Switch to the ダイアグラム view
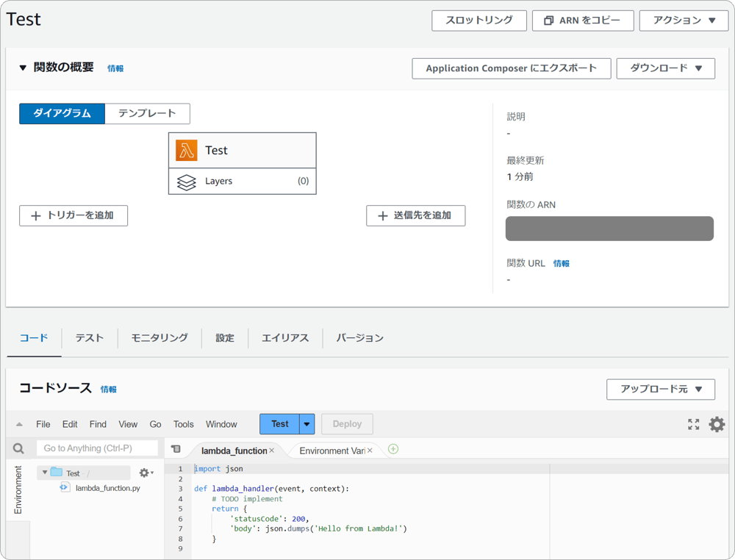 click(62, 113)
